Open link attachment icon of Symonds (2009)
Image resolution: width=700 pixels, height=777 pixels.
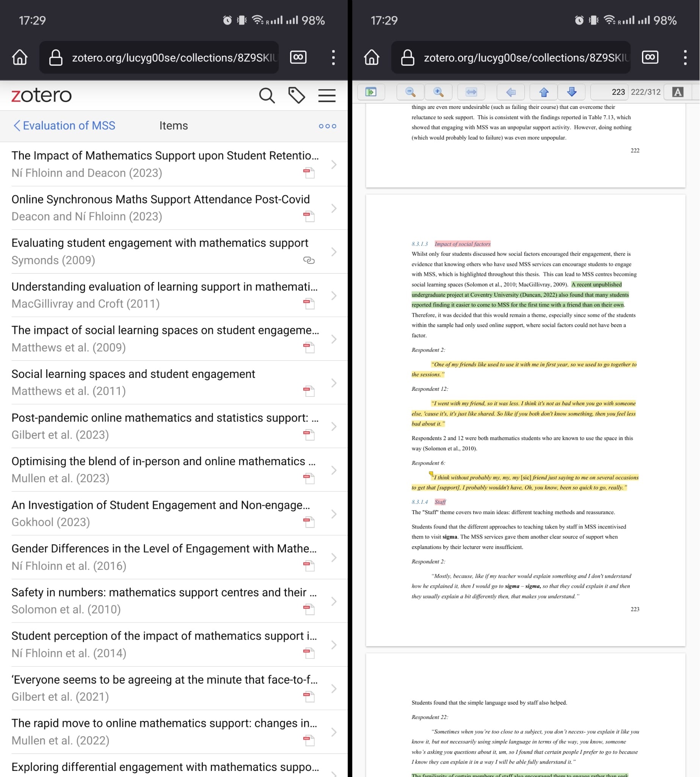coord(309,261)
